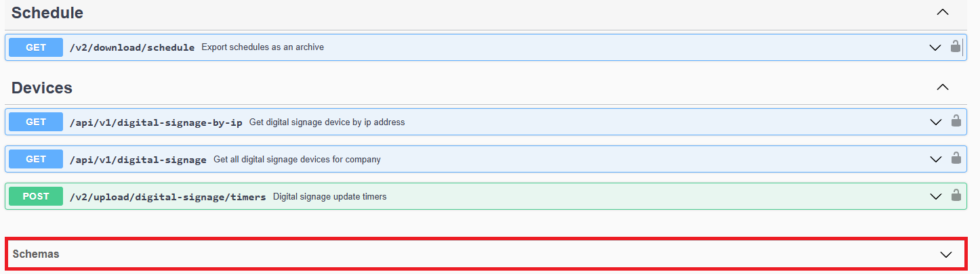Click the Schemas label text
The width and height of the screenshot is (980, 274).
[x=36, y=254]
